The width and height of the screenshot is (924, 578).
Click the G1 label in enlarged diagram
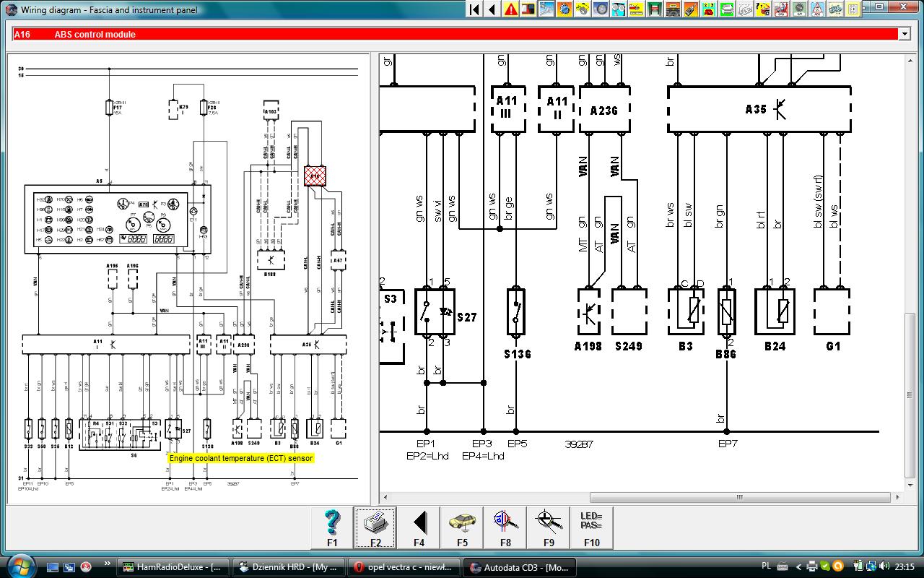(x=833, y=346)
